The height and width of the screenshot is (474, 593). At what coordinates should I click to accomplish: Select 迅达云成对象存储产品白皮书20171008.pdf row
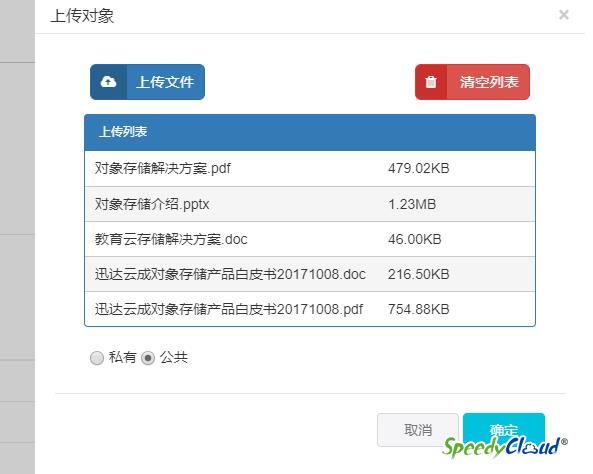310,309
